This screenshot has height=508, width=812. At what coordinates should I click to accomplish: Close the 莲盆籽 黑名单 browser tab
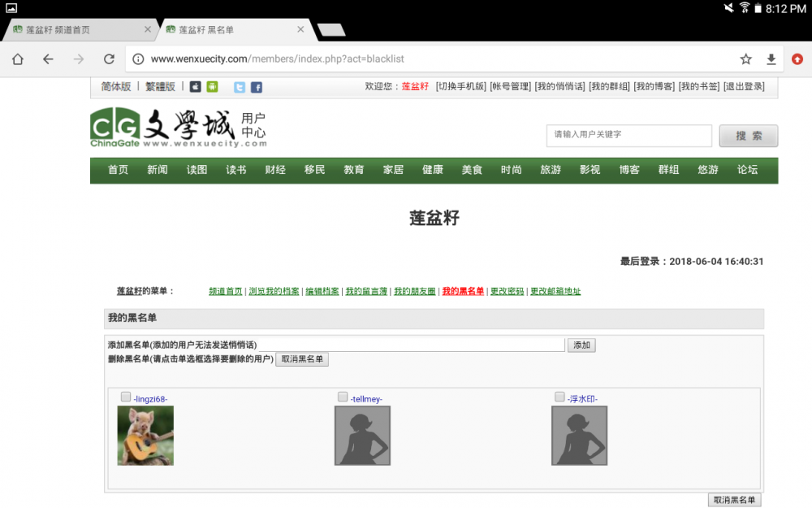(x=300, y=29)
